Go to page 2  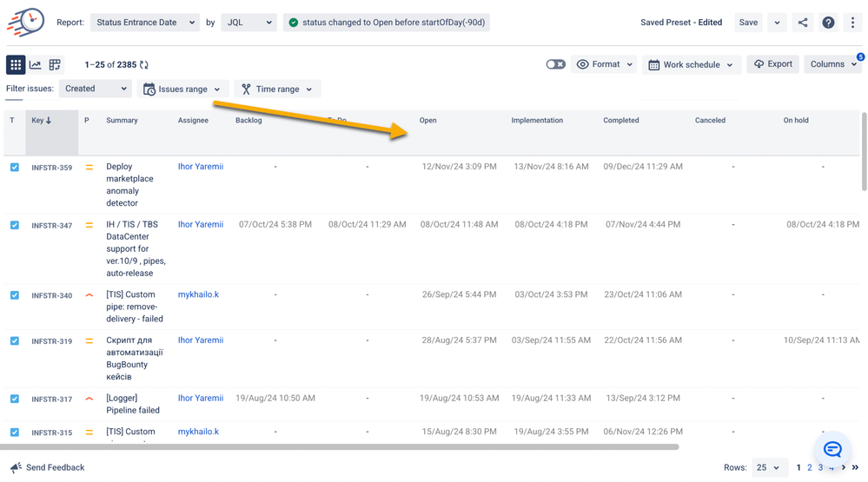coord(809,467)
